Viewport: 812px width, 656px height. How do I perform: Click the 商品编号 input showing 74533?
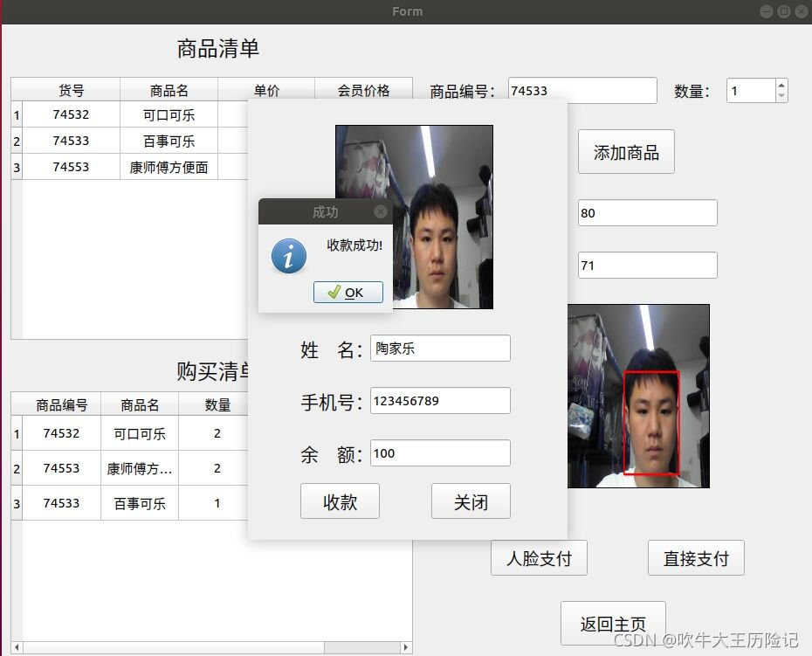[581, 90]
